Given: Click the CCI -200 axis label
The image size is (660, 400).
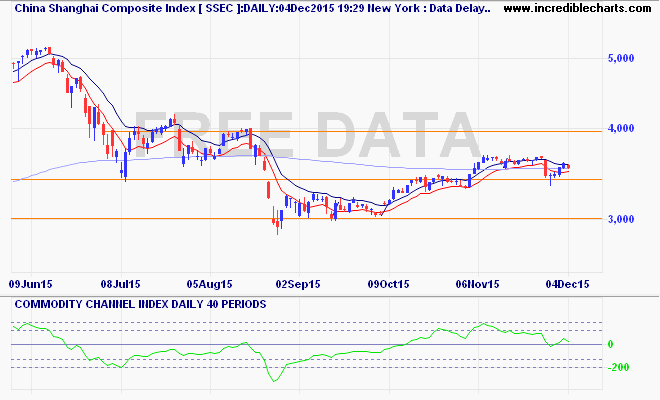Looking at the screenshot, I should (618, 367).
